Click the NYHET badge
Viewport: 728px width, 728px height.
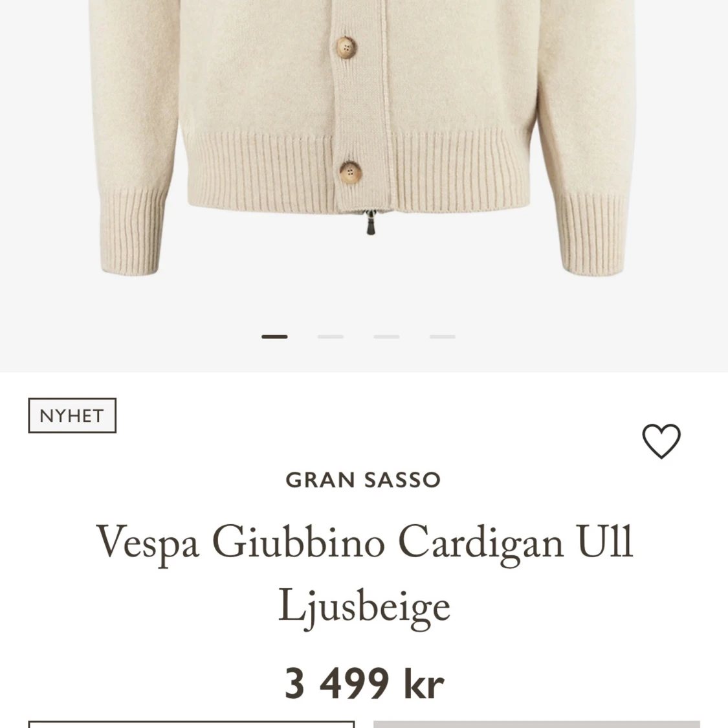(x=72, y=415)
